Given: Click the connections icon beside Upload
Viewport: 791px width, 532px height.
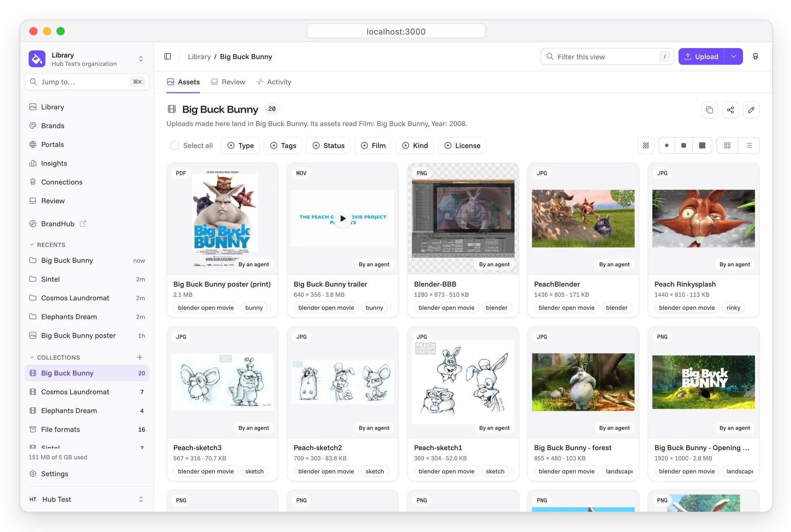Looking at the screenshot, I should [755, 56].
